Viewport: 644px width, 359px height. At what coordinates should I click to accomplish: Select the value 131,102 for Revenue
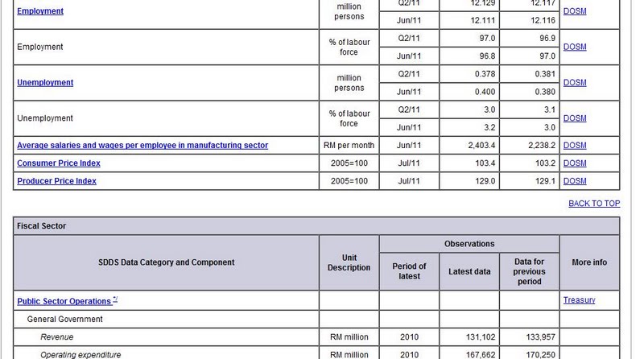(x=481, y=337)
